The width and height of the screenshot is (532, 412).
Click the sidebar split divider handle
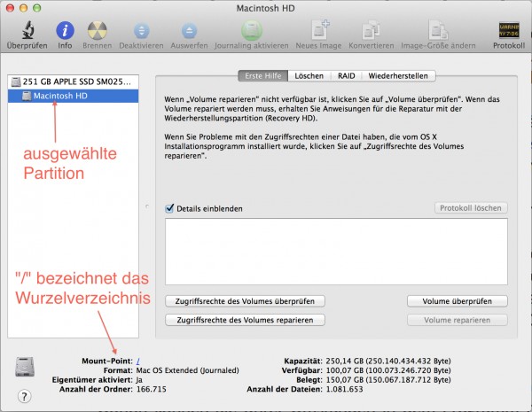(147, 206)
